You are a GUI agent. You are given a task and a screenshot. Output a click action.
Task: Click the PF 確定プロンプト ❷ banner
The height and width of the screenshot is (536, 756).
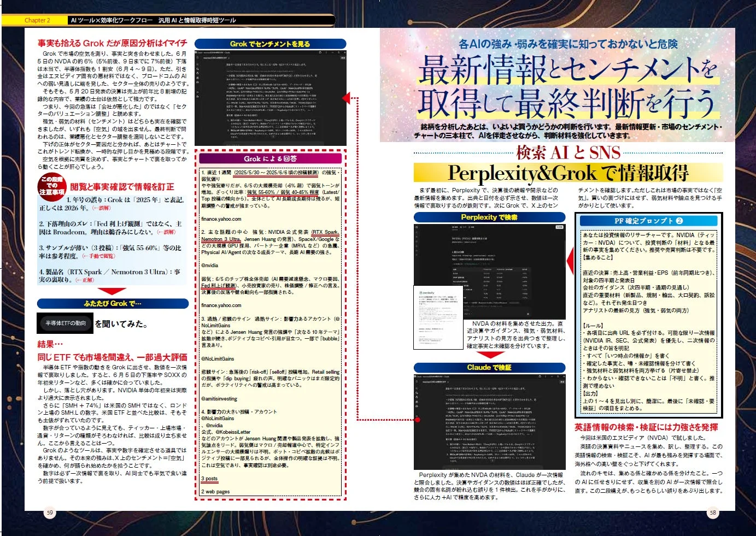click(648, 221)
